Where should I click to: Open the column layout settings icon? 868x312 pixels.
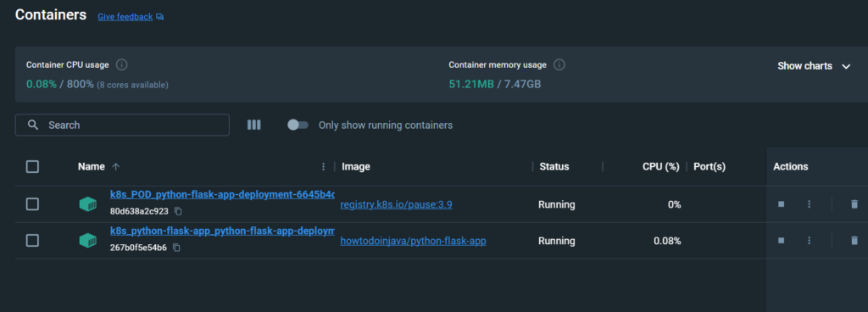(x=253, y=125)
